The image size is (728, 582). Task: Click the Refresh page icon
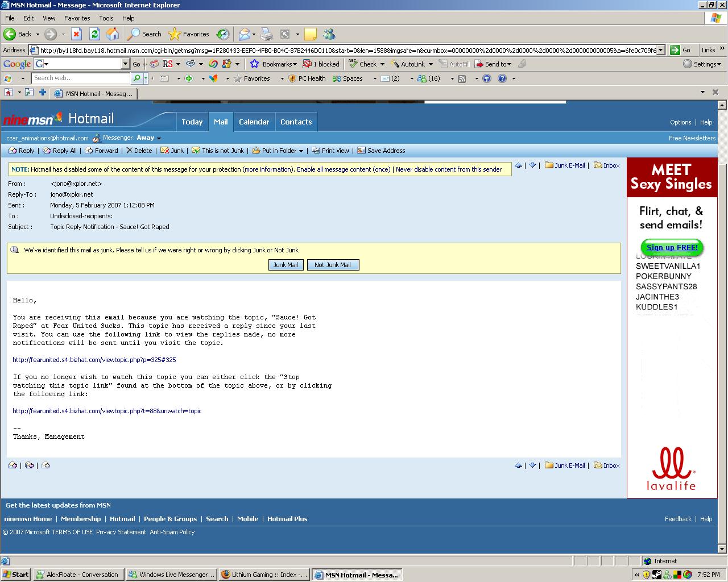point(94,34)
